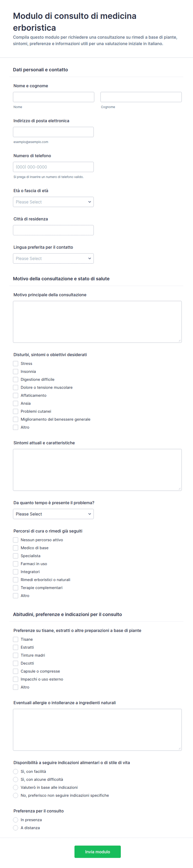This screenshot has height=868, width=193.
Task: Check the Tinture madri checkbox
Action: tap(16, 655)
